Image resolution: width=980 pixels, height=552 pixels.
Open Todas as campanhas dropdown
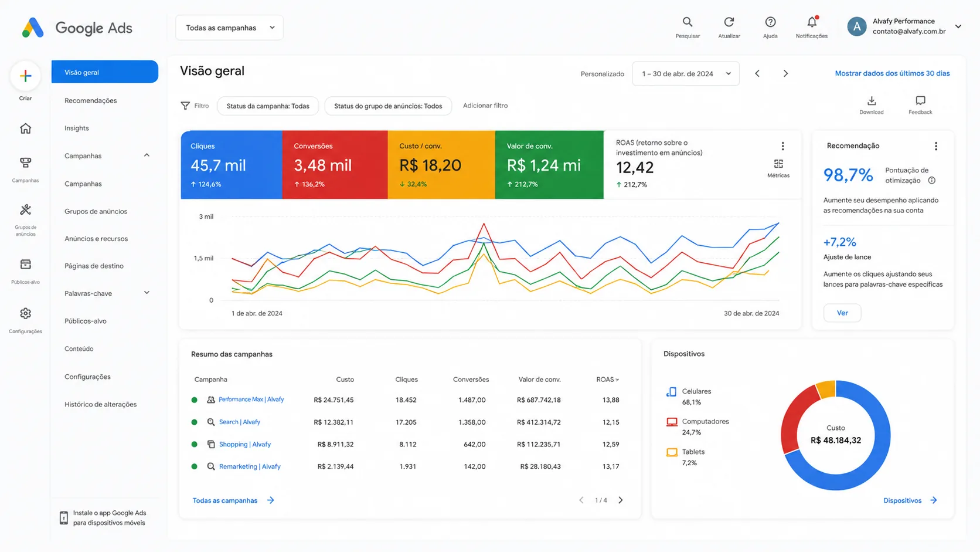coord(229,28)
